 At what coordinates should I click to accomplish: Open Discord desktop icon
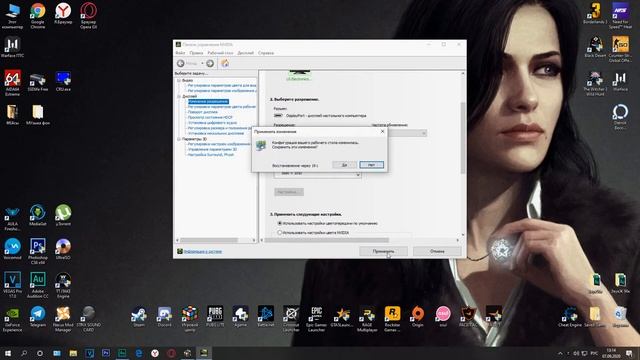164,317
